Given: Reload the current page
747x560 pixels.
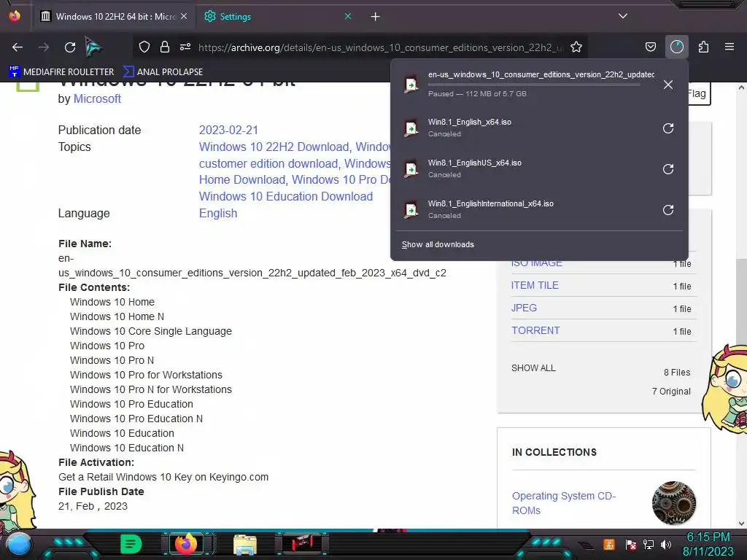Looking at the screenshot, I should 70,47.
